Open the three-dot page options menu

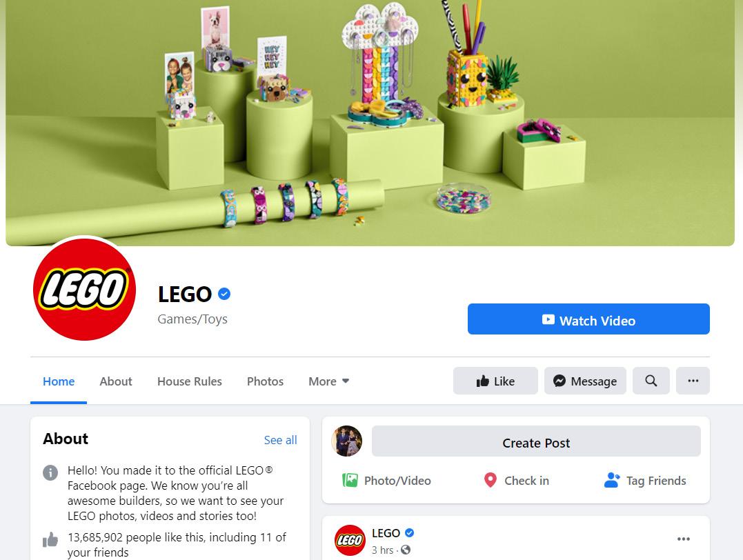tap(693, 381)
